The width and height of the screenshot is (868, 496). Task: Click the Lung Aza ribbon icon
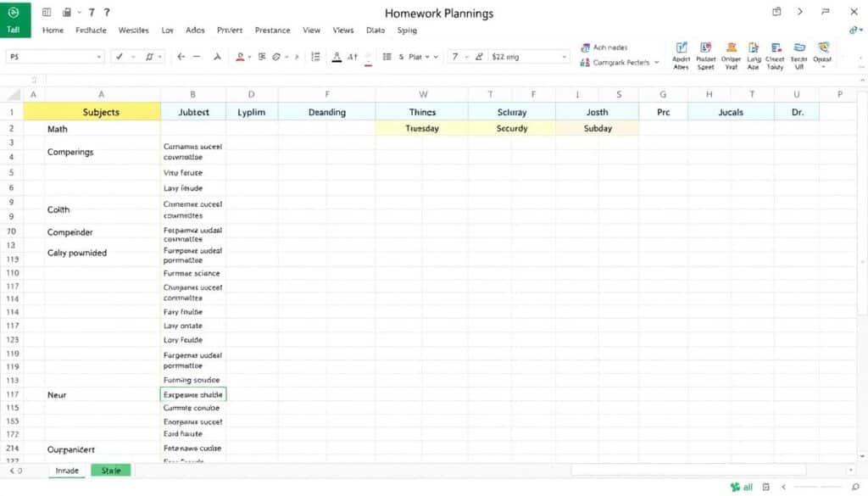coord(754,56)
